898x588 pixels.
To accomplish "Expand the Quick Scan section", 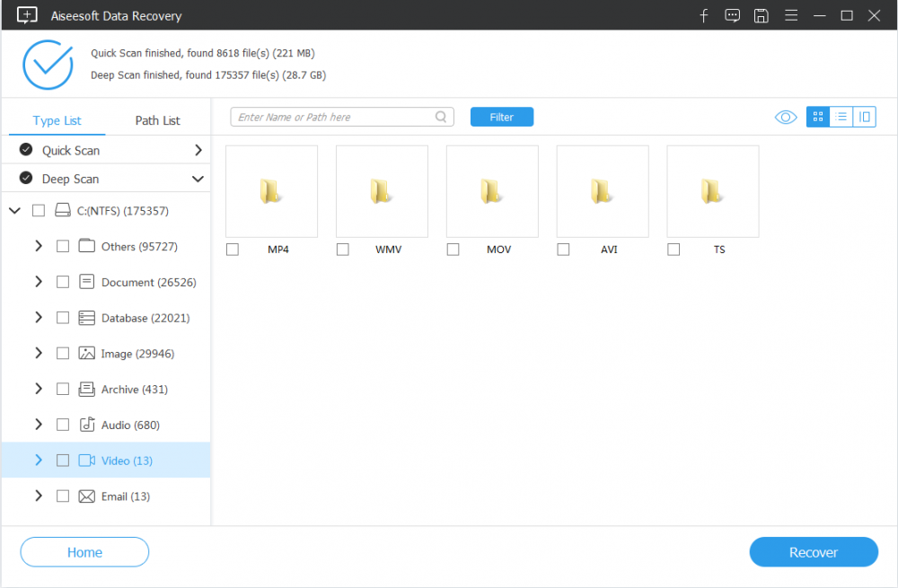I will point(198,150).
